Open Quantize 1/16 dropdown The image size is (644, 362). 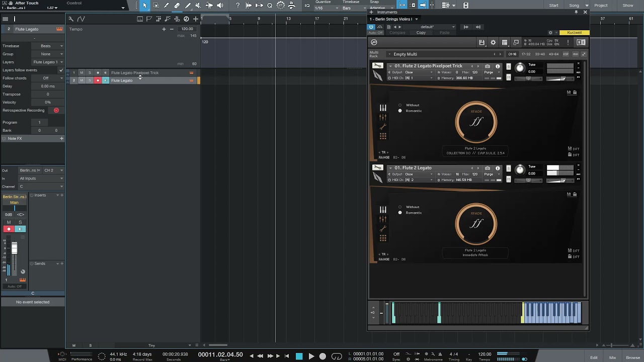click(x=326, y=8)
